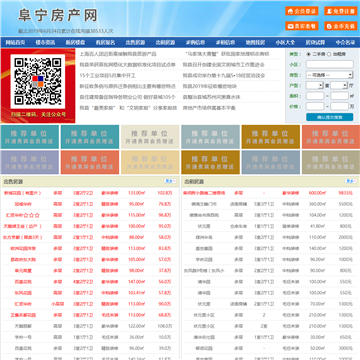Open the sale listing priced 102.8万
The image size is (360, 360).
89,193
